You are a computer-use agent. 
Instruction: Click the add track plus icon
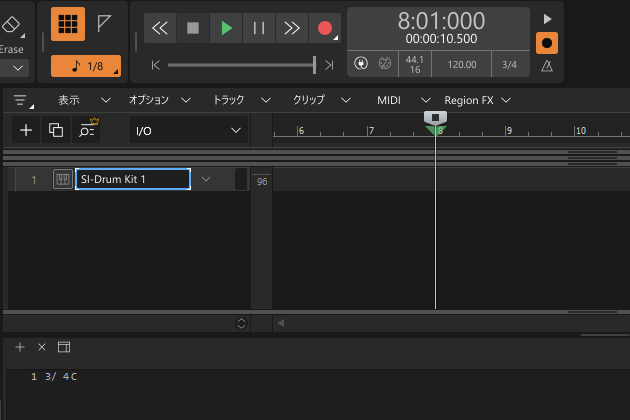pos(26,130)
